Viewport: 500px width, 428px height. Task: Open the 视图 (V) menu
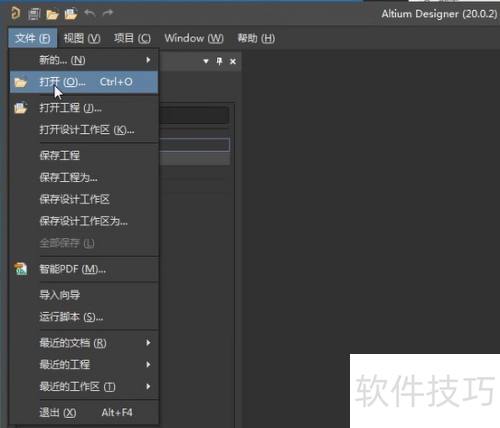pos(82,38)
